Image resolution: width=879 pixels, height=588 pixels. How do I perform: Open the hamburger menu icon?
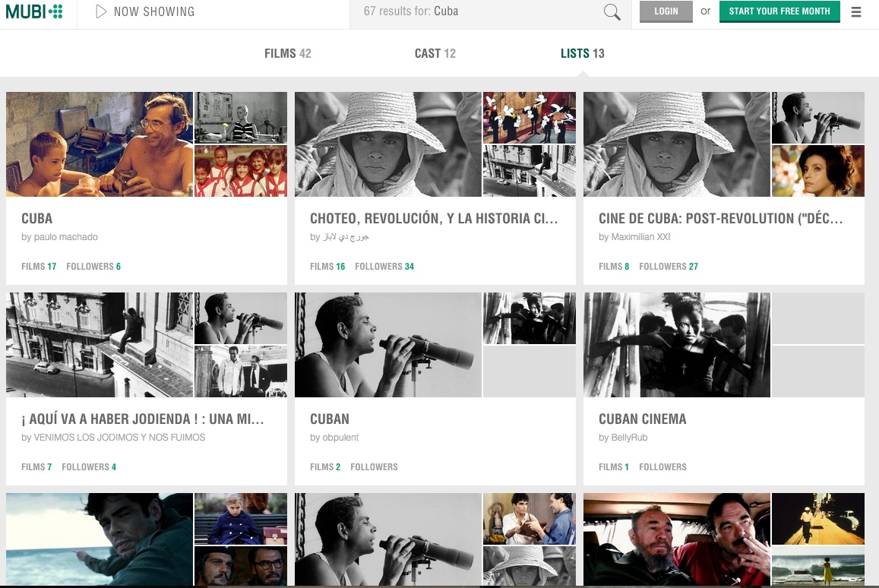tap(856, 11)
